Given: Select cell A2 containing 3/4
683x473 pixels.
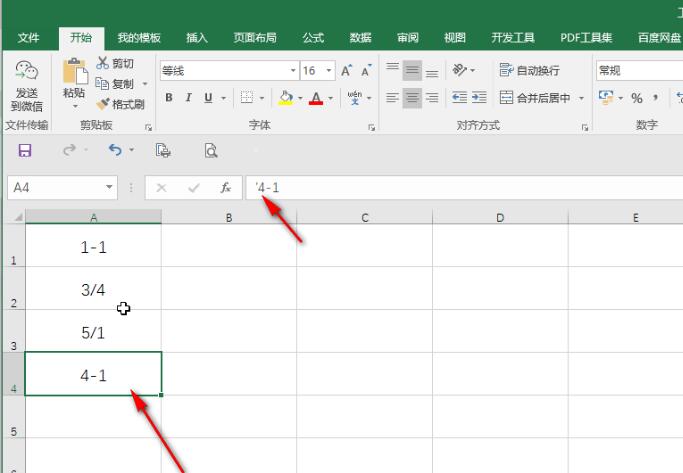Looking at the screenshot, I should click(x=93, y=290).
